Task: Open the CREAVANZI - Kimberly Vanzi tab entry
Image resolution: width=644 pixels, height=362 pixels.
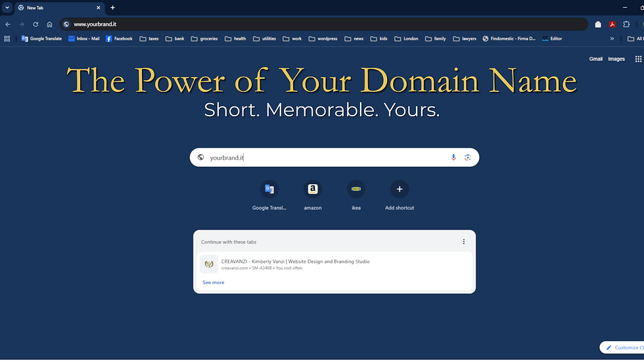Action: [334, 264]
